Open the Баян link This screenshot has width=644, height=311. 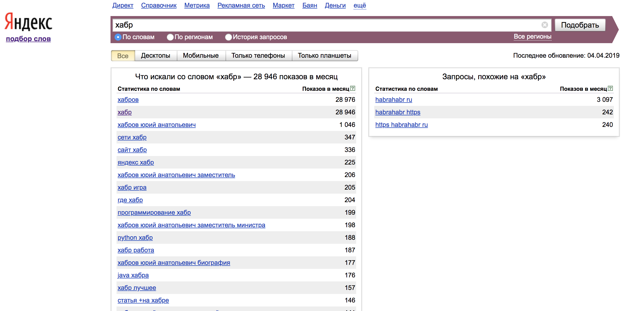point(310,5)
